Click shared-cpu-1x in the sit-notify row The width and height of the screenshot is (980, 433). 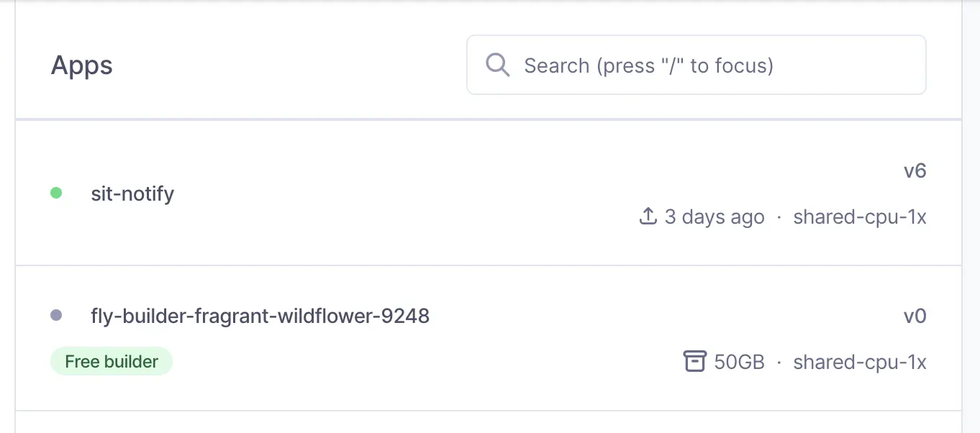pyautogui.click(x=860, y=216)
